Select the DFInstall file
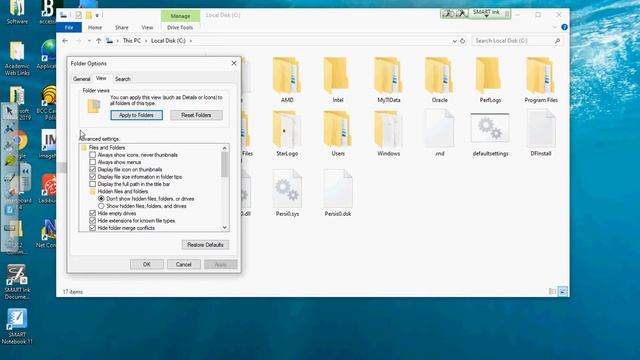Screen dimensions: 640x360 click(541, 134)
